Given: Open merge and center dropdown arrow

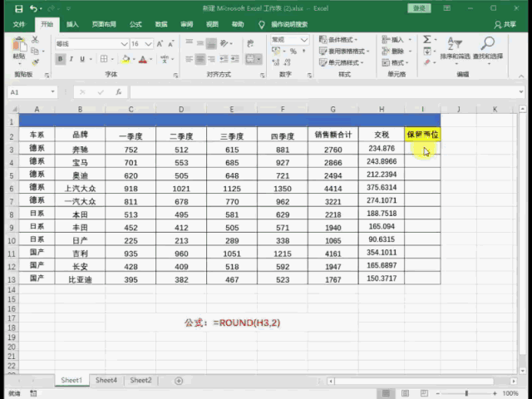Looking at the screenshot, I should pyautogui.click(x=259, y=59).
